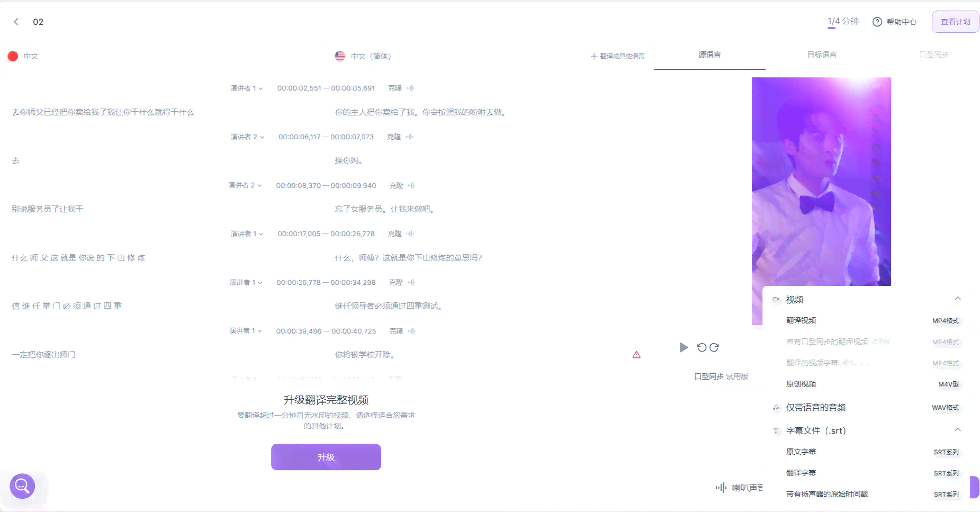Click the red Chinese source language flag

[x=13, y=56]
